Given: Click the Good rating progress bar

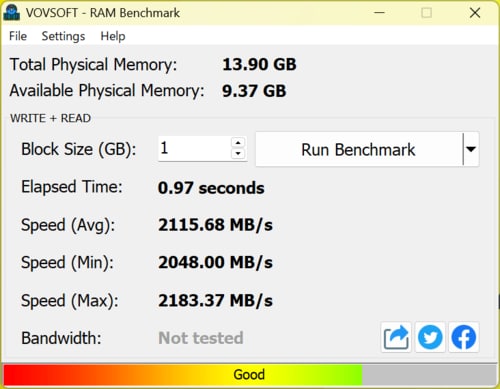Looking at the screenshot, I should [183, 375].
